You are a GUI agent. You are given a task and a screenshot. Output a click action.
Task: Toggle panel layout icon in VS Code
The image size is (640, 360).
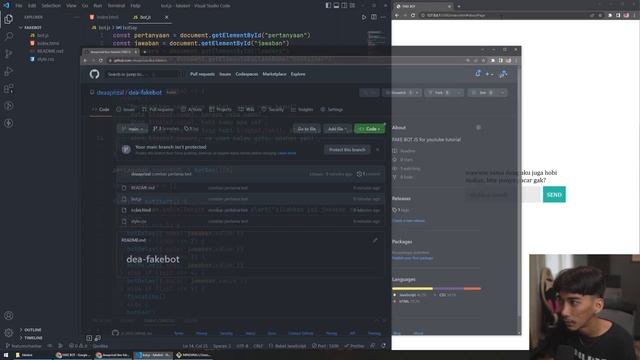pos(336,5)
